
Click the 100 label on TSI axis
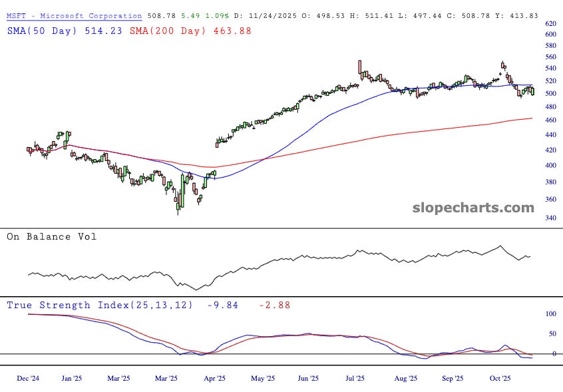tap(551, 313)
